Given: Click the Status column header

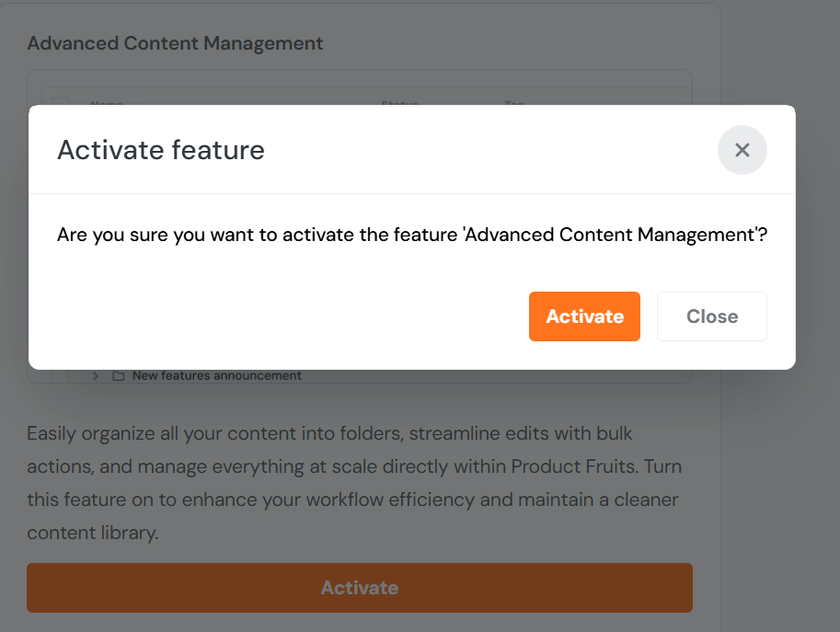Looking at the screenshot, I should click(x=399, y=102).
